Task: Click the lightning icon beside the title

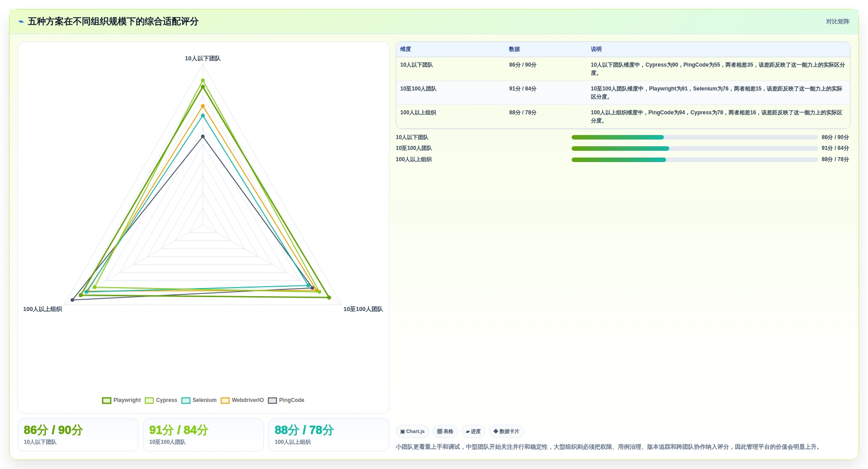Action: [x=21, y=22]
